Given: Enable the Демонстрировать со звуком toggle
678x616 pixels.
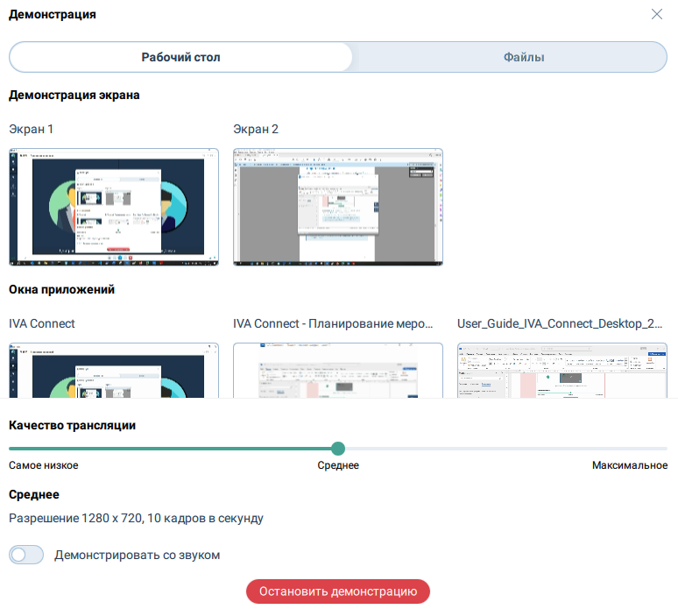Looking at the screenshot, I should (26, 555).
